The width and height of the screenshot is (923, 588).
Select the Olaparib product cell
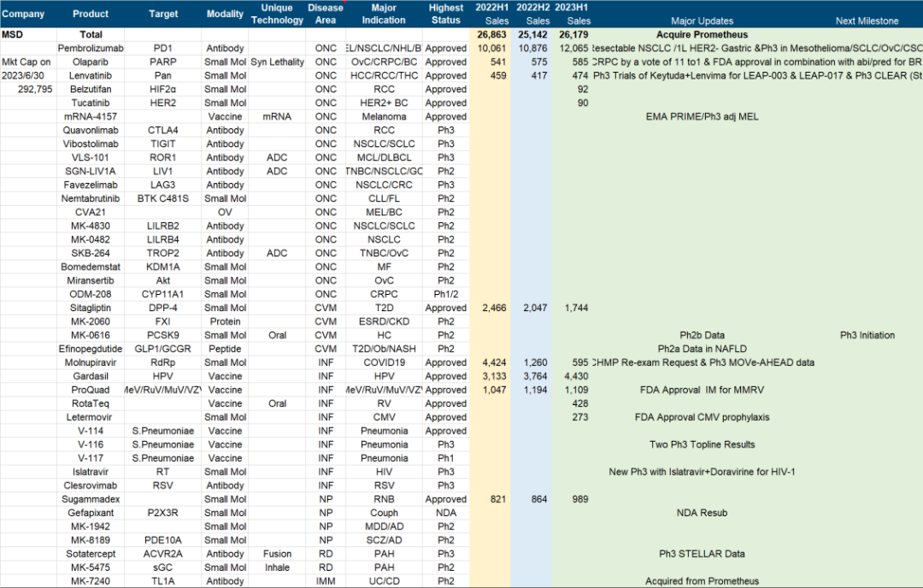coord(91,62)
